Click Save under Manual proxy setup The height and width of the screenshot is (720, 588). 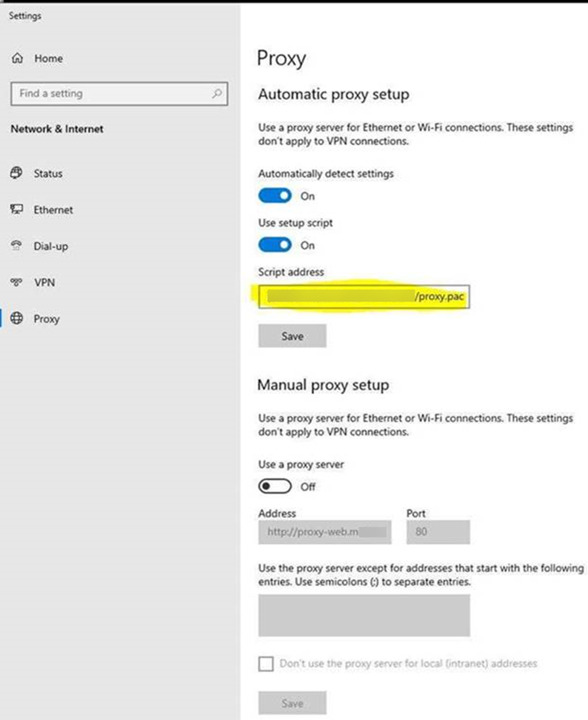[292, 703]
